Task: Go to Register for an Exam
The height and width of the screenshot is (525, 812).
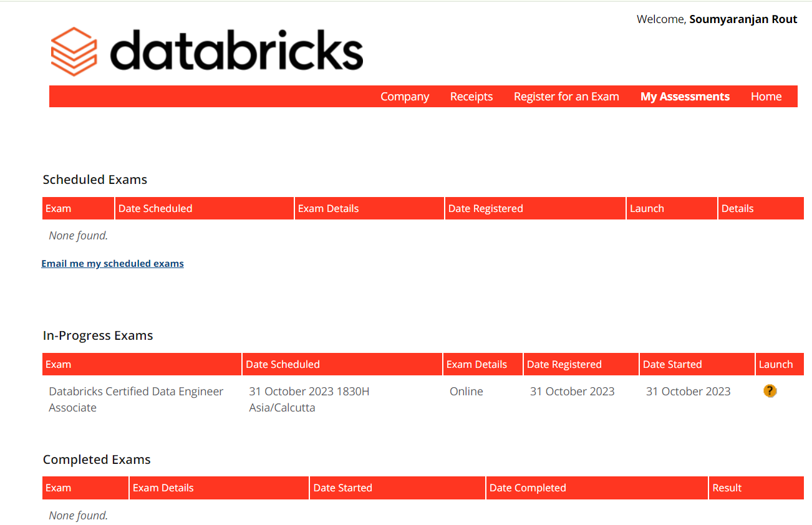Action: tap(566, 97)
